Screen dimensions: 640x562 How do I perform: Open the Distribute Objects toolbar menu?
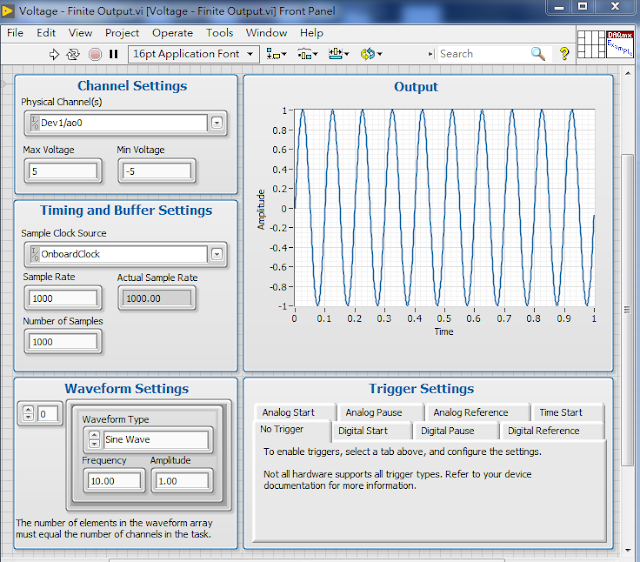(307, 54)
